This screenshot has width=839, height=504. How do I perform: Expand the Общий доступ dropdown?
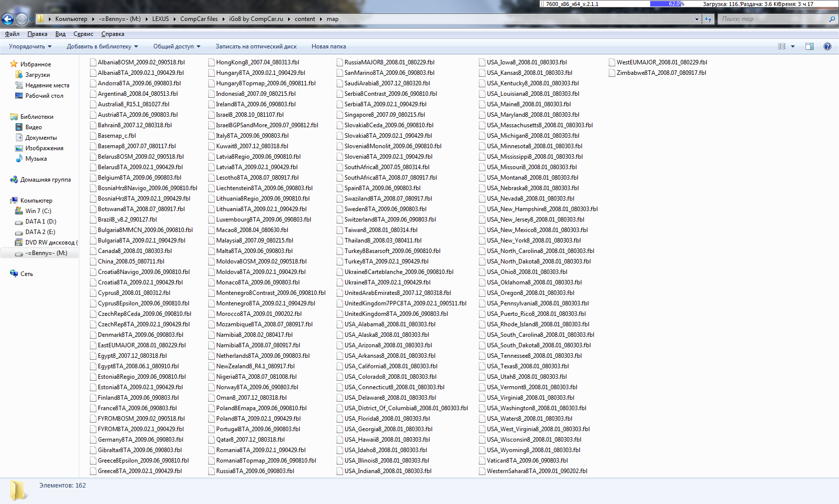[x=176, y=46]
